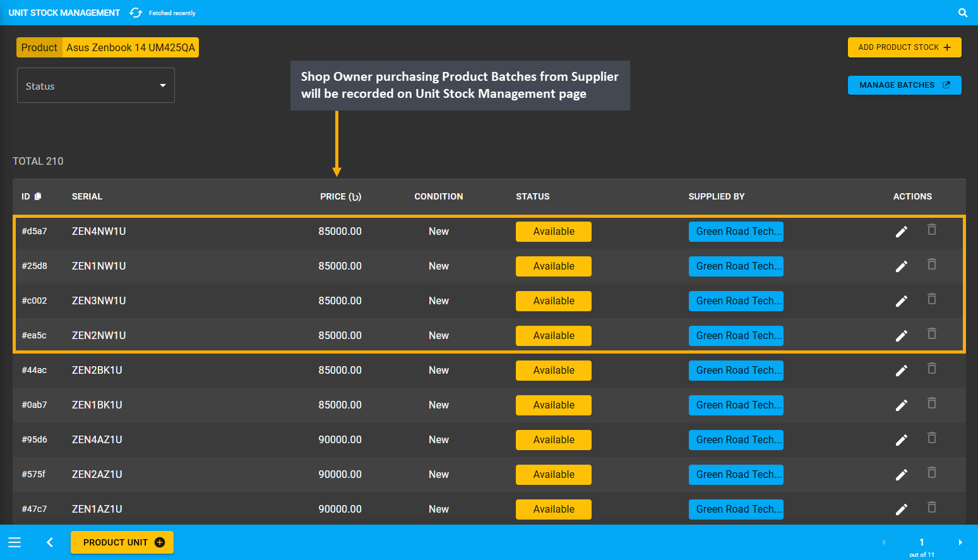This screenshot has height=560, width=978.
Task: Delete unit ZEN1BK1U with trash icon
Action: pyautogui.click(x=932, y=403)
